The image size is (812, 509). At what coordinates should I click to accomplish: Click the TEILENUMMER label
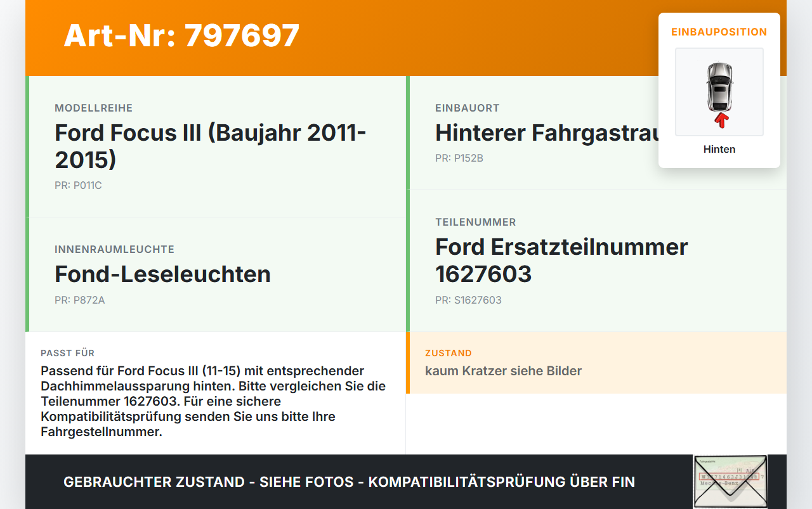[476, 222]
